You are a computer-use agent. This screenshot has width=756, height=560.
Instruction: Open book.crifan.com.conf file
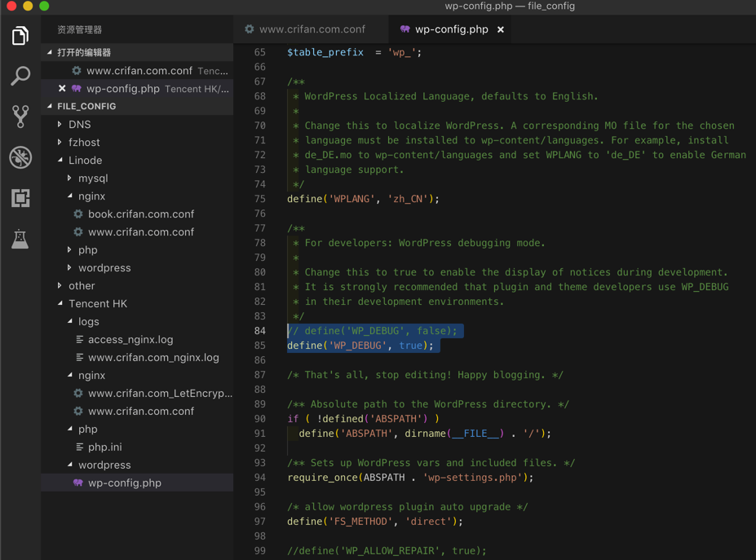tap(140, 214)
